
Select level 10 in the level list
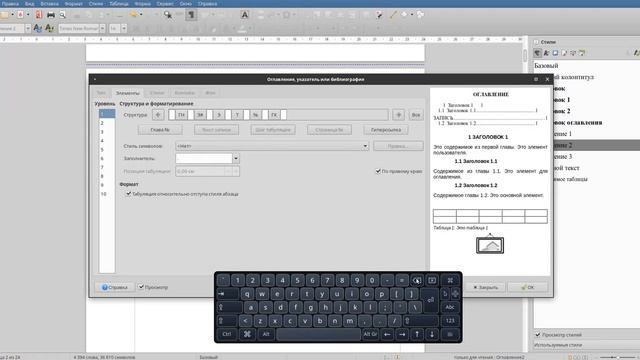click(107, 194)
